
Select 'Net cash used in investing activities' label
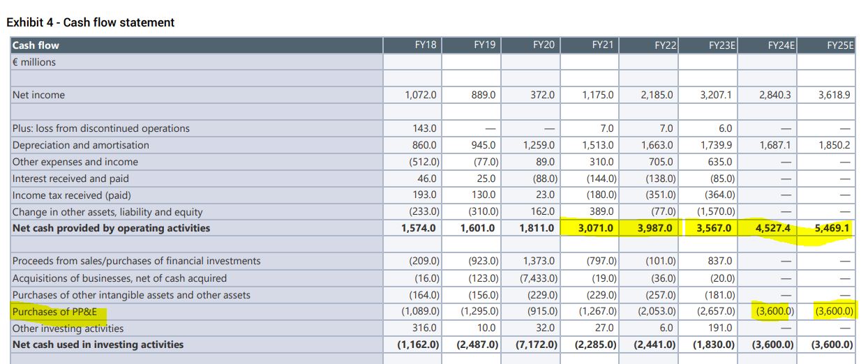[98, 344]
